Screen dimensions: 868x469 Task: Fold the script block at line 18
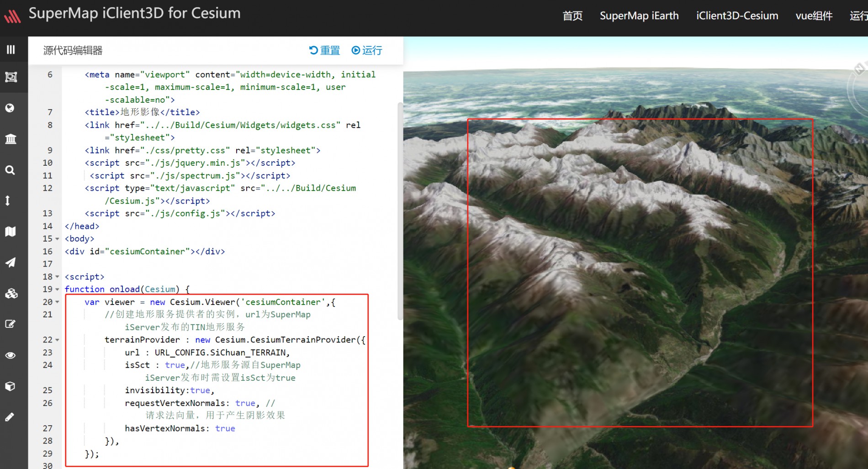click(57, 277)
